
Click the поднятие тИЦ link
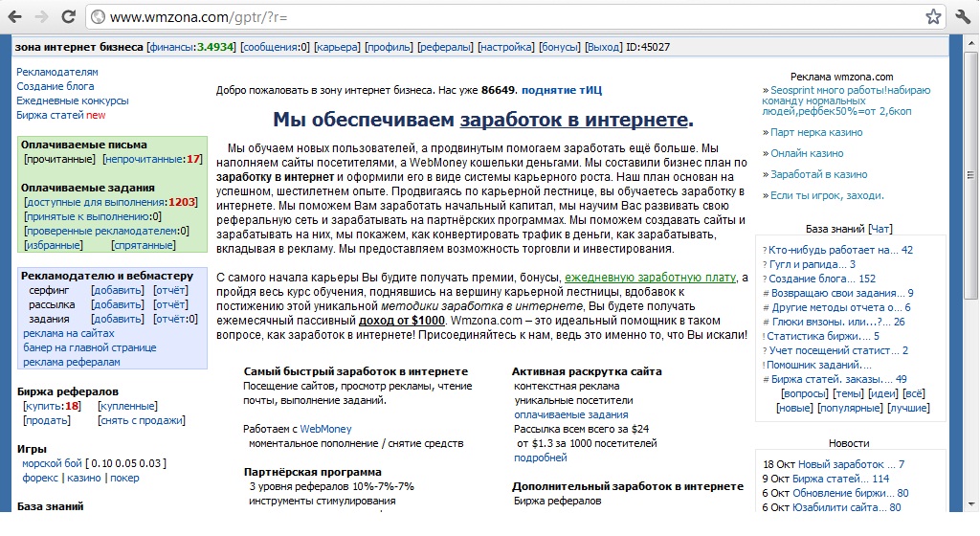(561, 91)
